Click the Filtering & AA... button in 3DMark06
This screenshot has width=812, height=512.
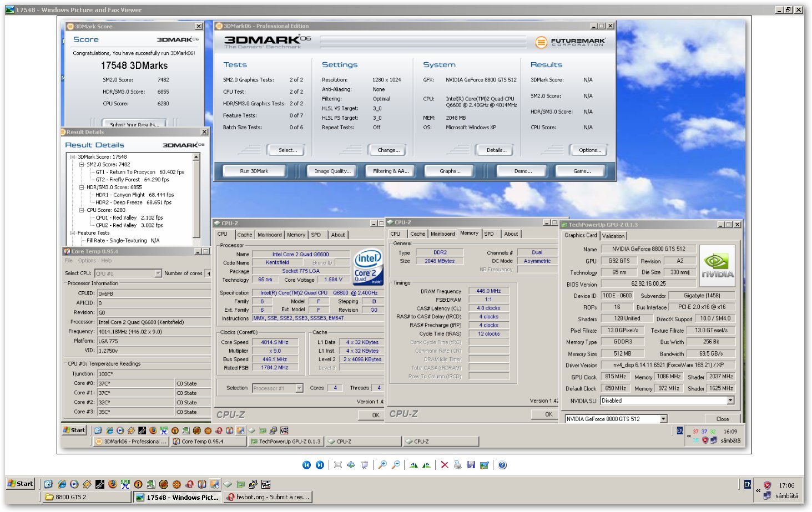tap(391, 171)
